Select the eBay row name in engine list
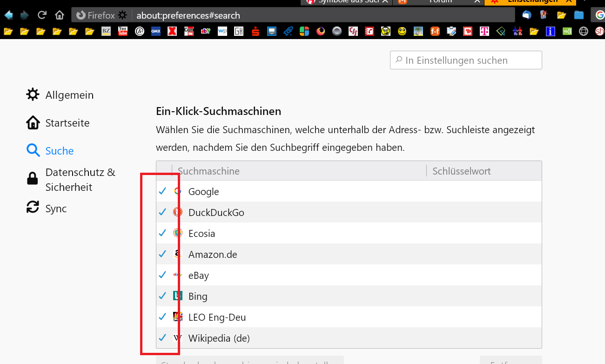This screenshot has height=364, width=605. pyautogui.click(x=199, y=275)
